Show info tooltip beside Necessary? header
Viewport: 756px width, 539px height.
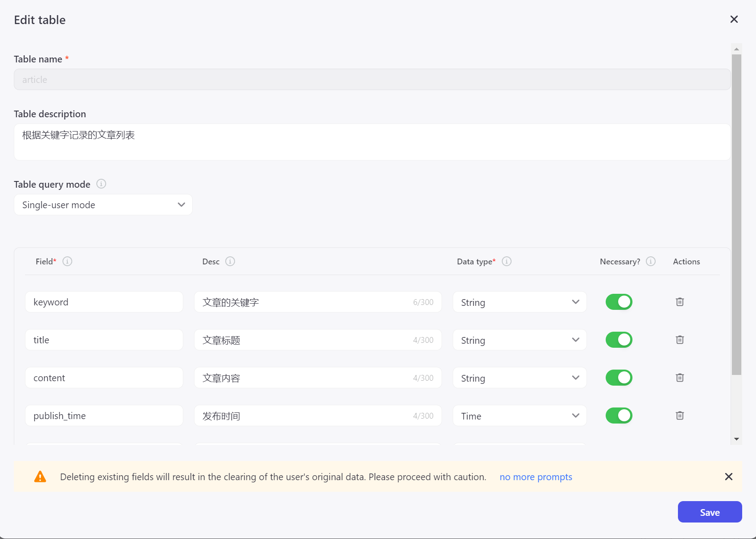[651, 261]
